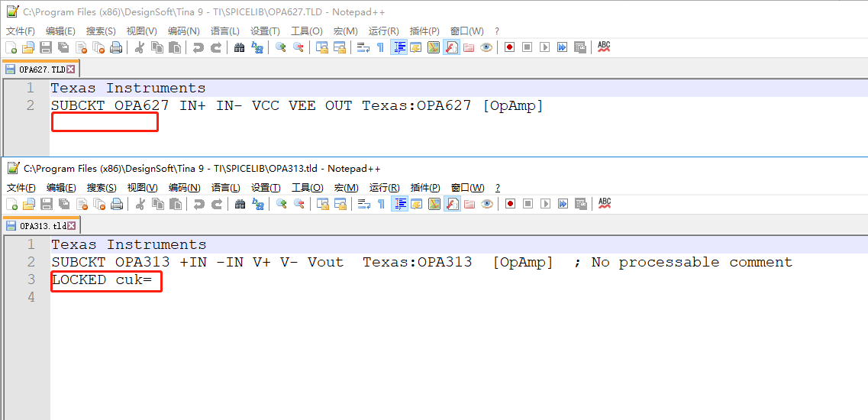This screenshot has width=868, height=420.
Task: Open 窗口(W) menu in OPA313 window
Action: 467,187
